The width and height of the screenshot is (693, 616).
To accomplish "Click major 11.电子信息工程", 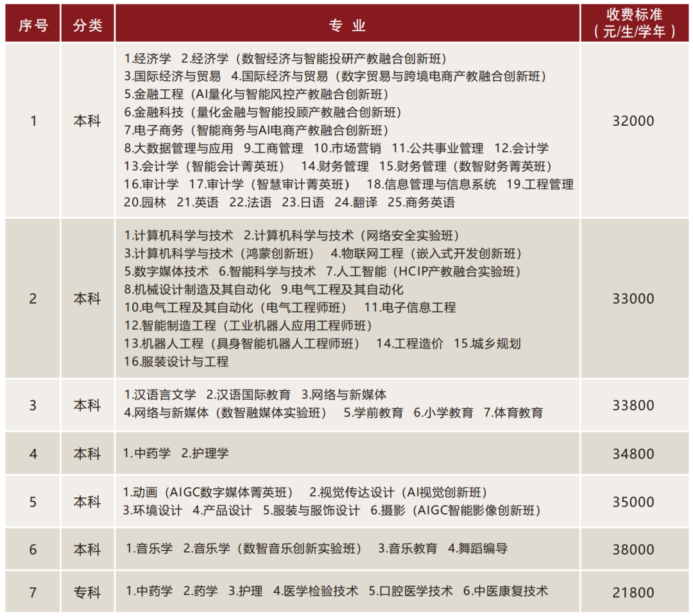I will tap(410, 307).
